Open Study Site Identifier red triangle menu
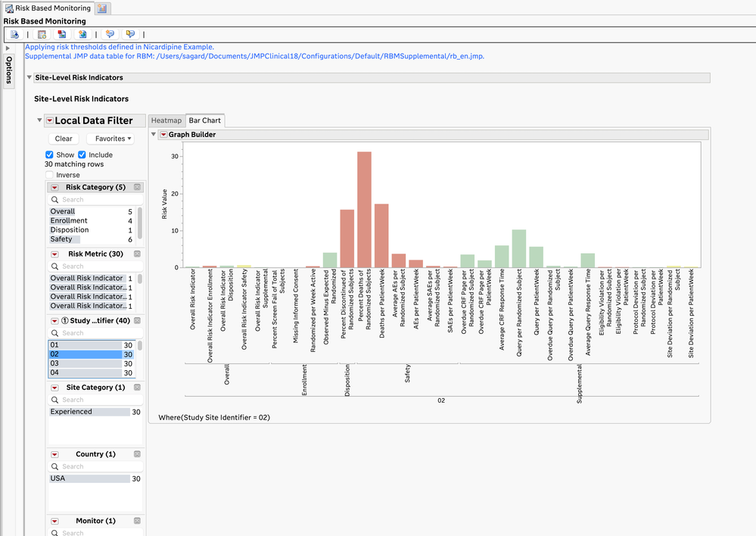 tap(54, 321)
